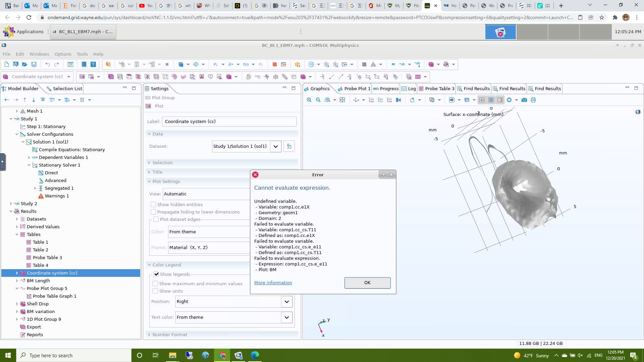Click the Label text field
This screenshot has height=362, width=644.
[x=229, y=121]
